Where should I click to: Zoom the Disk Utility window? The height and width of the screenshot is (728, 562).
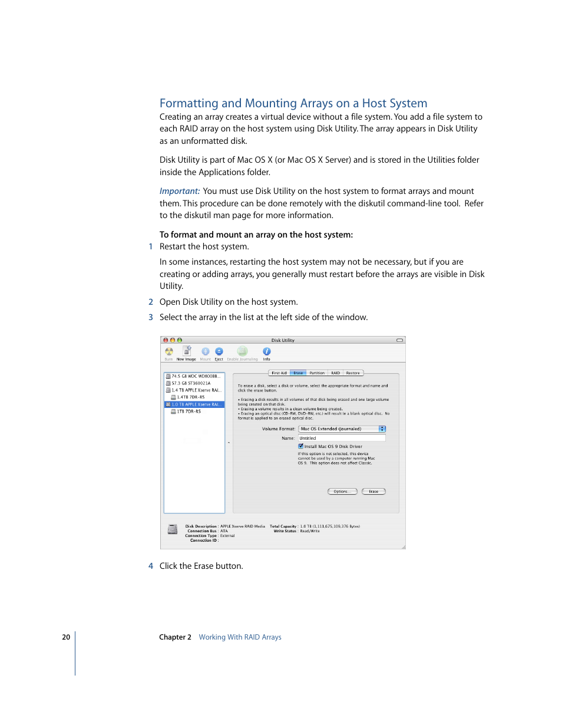(x=180, y=341)
